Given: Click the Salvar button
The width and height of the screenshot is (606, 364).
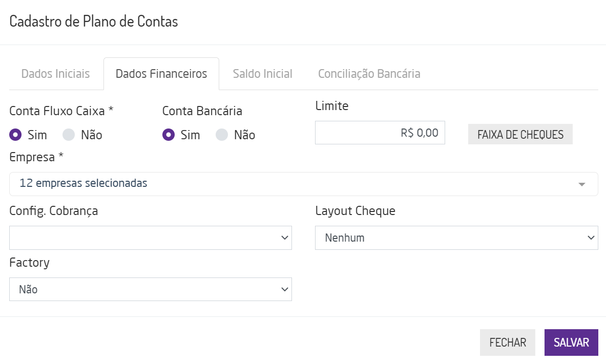Looking at the screenshot, I should [571, 342].
